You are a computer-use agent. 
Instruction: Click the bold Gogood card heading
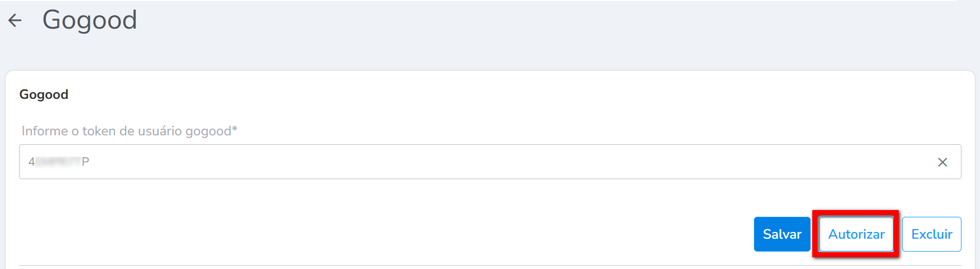(44, 94)
